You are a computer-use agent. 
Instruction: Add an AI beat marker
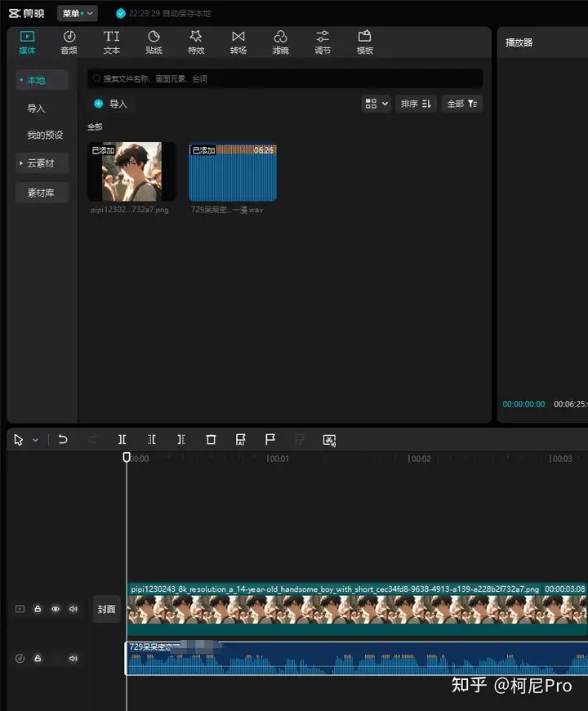click(240, 439)
